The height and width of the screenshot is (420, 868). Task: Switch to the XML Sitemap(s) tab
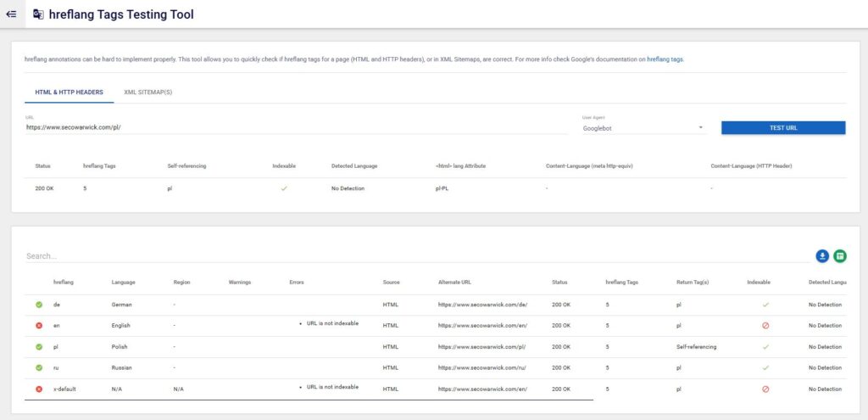[x=147, y=92]
